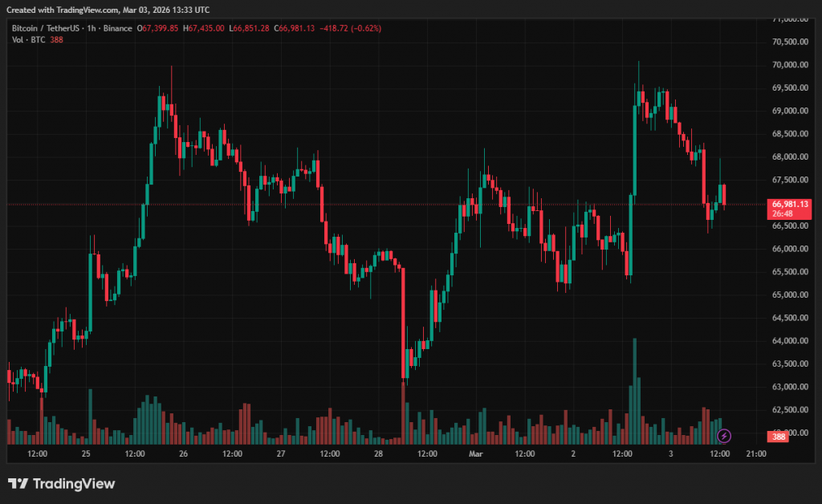822x504 pixels.
Task: Click the 21:00 label on time axis
Action: 756,454
